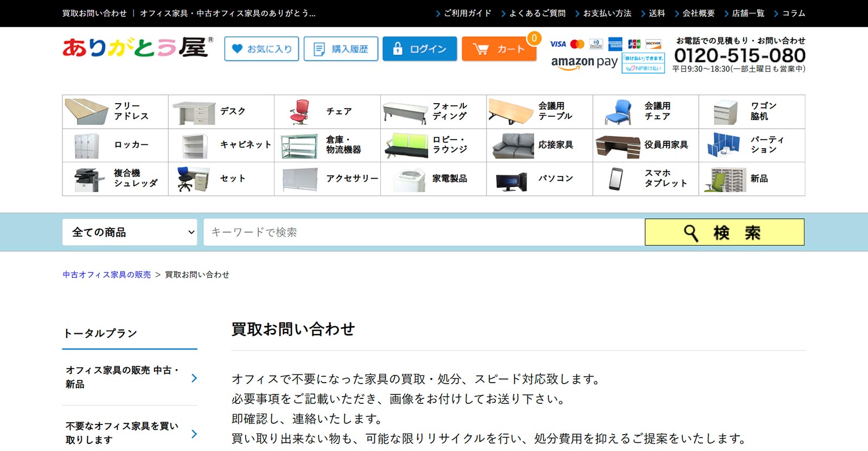Open the 新品 category
The image size is (868, 451).
[752, 179]
